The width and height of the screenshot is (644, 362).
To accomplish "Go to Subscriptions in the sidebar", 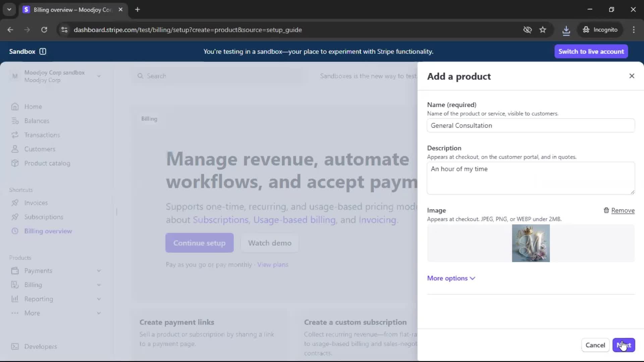I will tap(44, 217).
